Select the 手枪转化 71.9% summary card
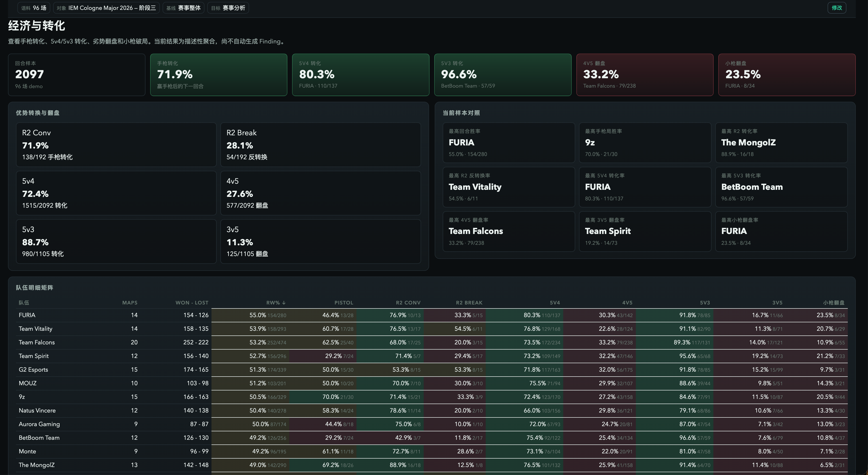 click(x=219, y=75)
